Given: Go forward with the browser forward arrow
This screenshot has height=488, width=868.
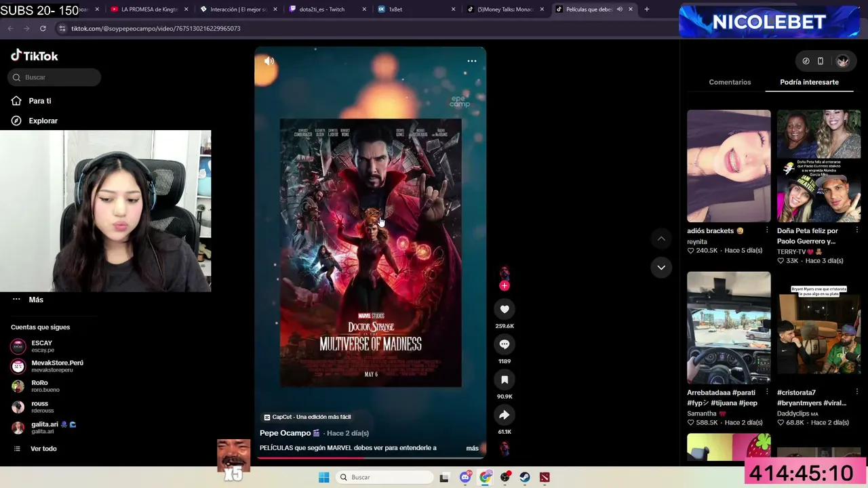Looking at the screenshot, I should (x=26, y=28).
